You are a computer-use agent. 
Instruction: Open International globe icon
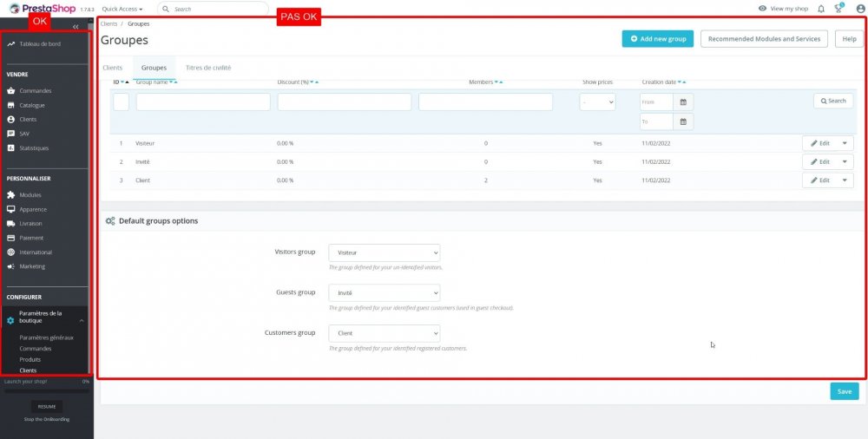[x=10, y=252]
